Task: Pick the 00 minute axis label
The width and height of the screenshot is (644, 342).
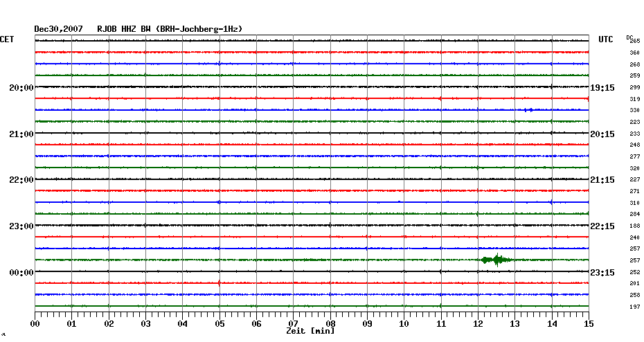Action: coord(35,324)
